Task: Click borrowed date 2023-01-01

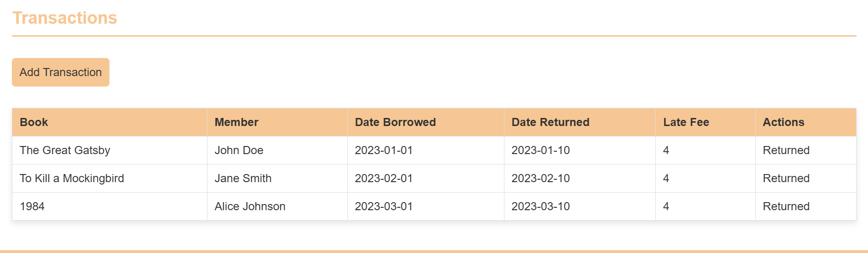Action: pyautogui.click(x=384, y=150)
